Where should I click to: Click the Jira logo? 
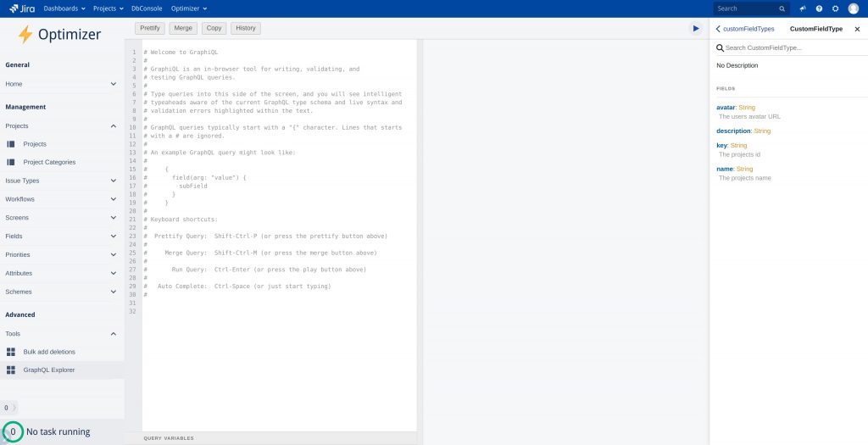point(21,8)
